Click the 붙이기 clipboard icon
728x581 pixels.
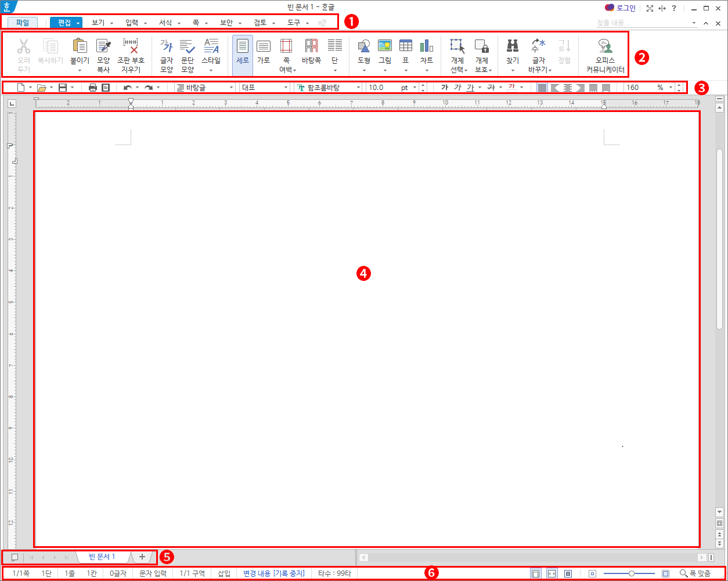pyautogui.click(x=80, y=46)
